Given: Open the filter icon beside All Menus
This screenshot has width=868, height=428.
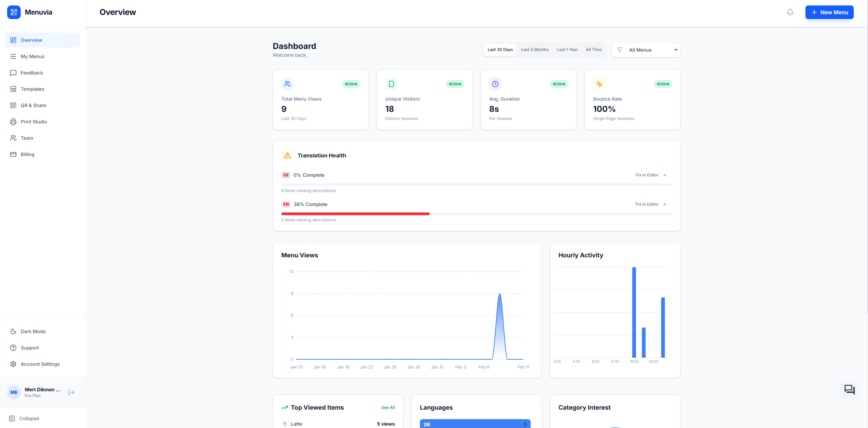Looking at the screenshot, I should click(x=620, y=50).
